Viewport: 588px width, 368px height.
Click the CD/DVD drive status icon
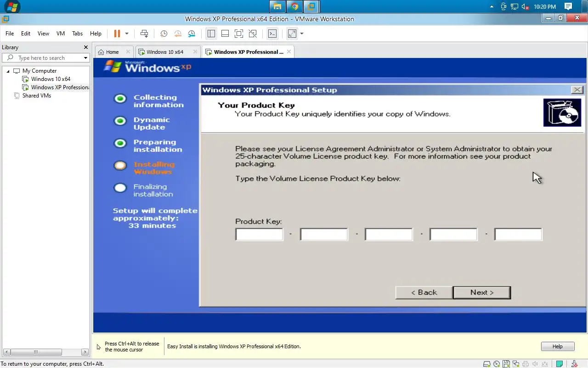click(497, 364)
